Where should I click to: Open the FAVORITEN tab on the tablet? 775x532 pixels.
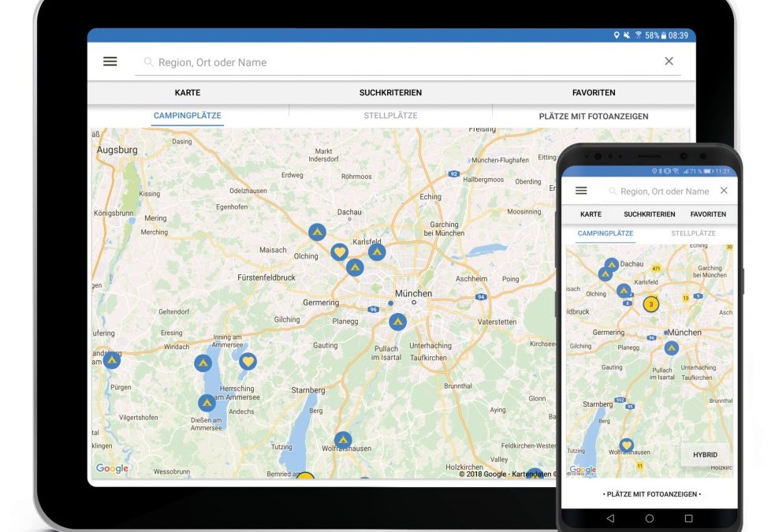point(594,93)
